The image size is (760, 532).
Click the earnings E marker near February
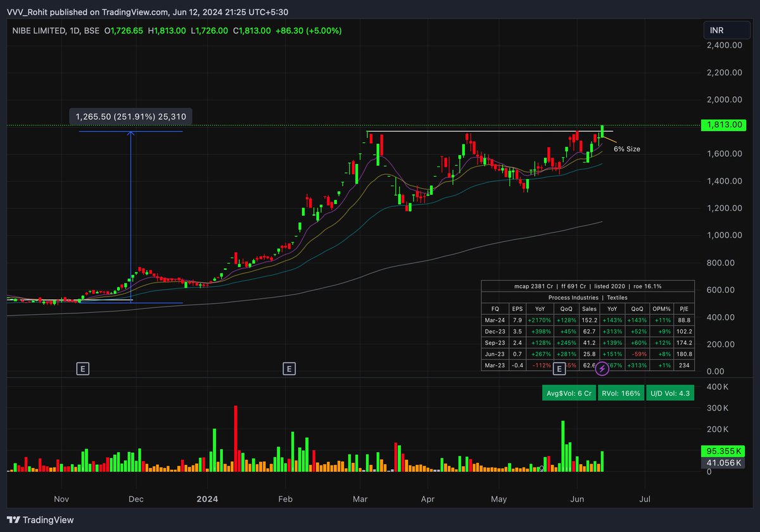(289, 368)
